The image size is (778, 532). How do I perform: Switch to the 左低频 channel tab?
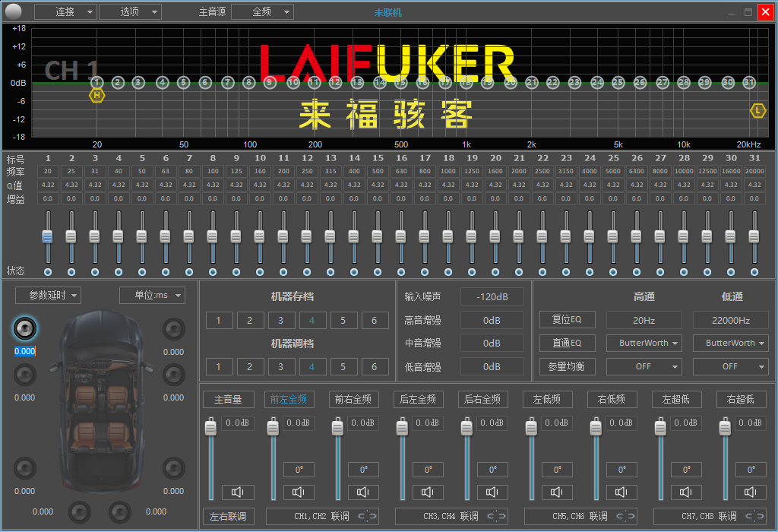(x=547, y=400)
